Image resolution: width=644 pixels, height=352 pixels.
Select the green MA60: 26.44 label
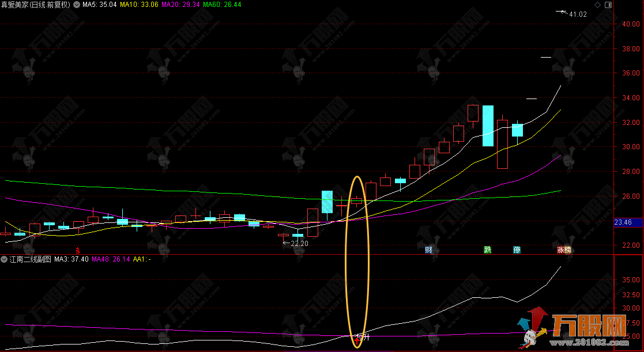[x=223, y=5]
